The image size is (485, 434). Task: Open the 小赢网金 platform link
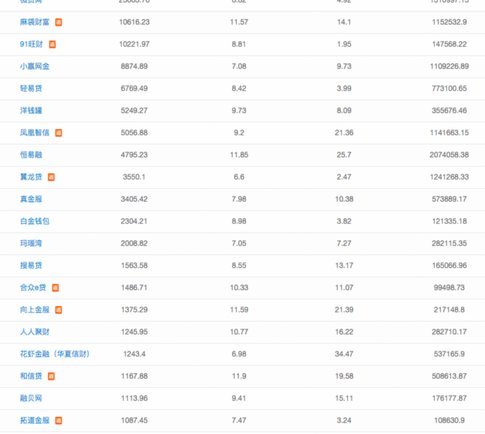tap(35, 66)
